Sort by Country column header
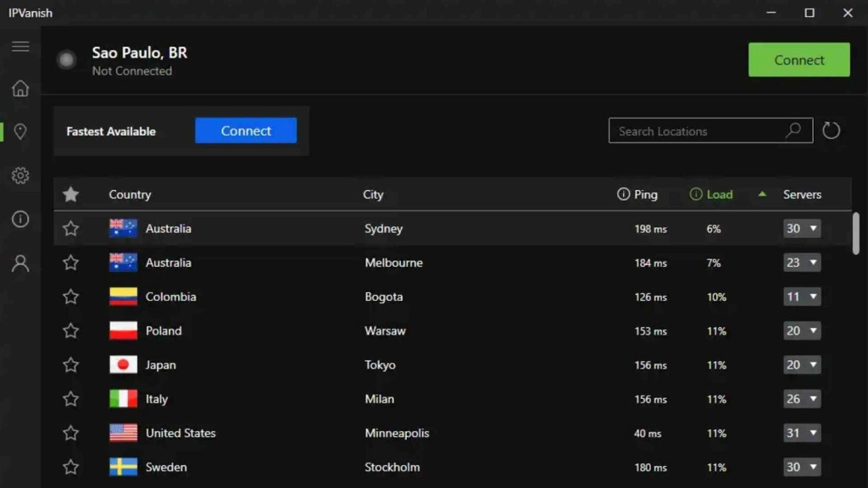Screen dimensions: 868x488 (x=130, y=194)
